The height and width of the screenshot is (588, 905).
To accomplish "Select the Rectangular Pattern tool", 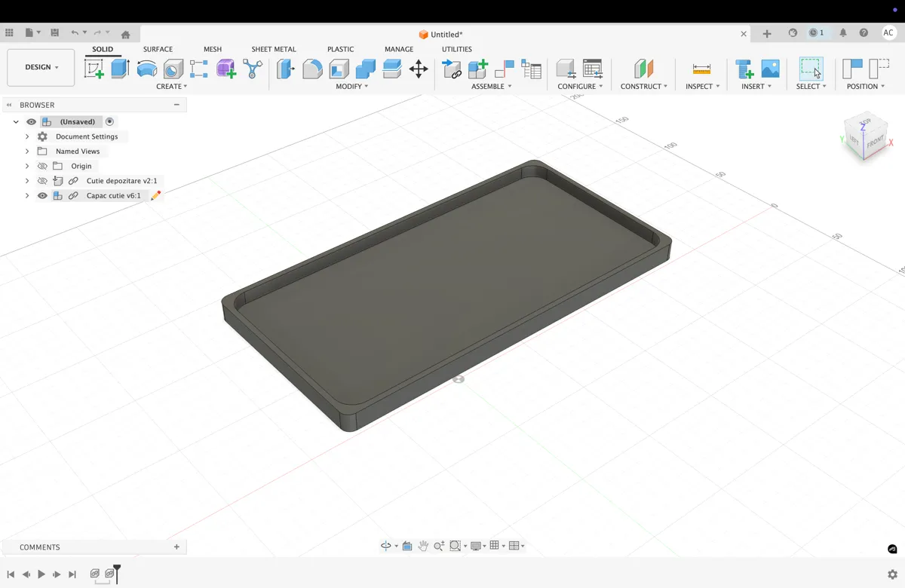I will click(x=199, y=69).
